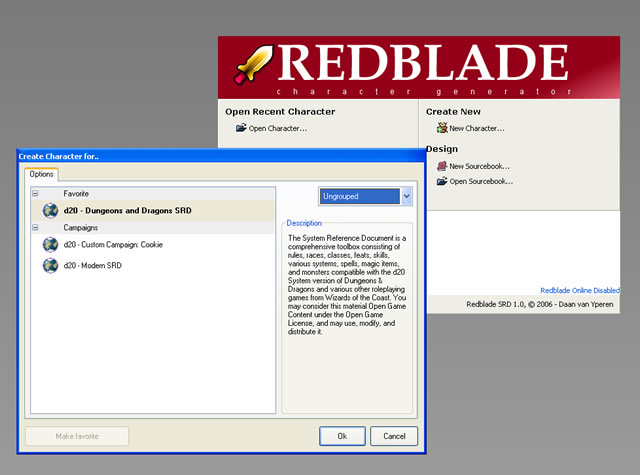Image resolution: width=640 pixels, height=475 pixels.
Task: Click the Ok button
Action: (x=342, y=436)
